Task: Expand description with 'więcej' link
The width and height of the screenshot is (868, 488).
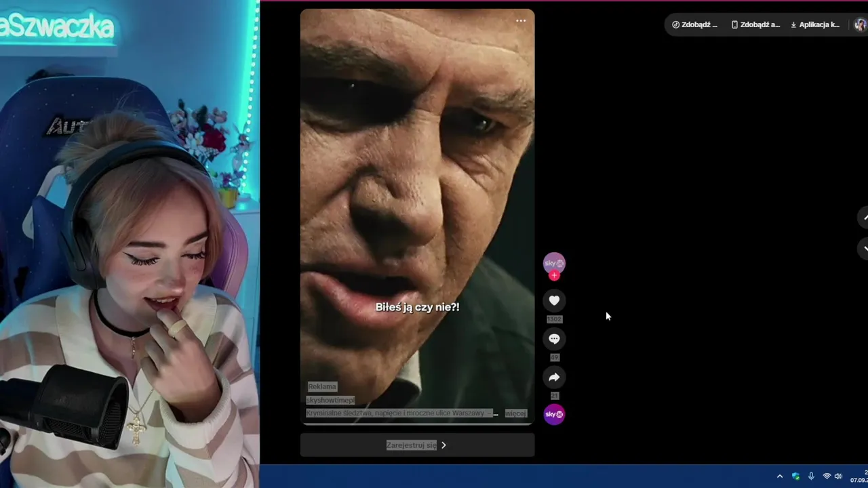Action: [515, 413]
